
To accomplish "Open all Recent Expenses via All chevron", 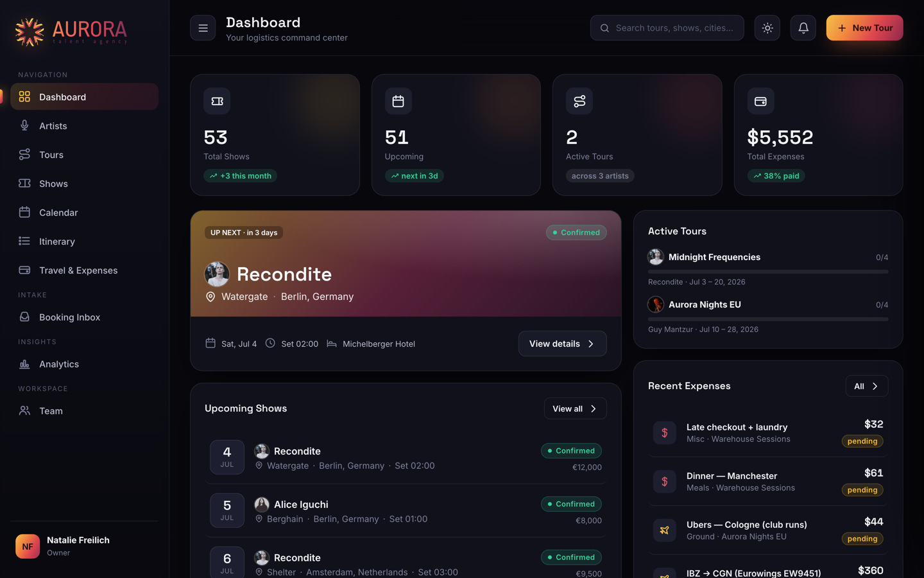I will pyautogui.click(x=866, y=386).
